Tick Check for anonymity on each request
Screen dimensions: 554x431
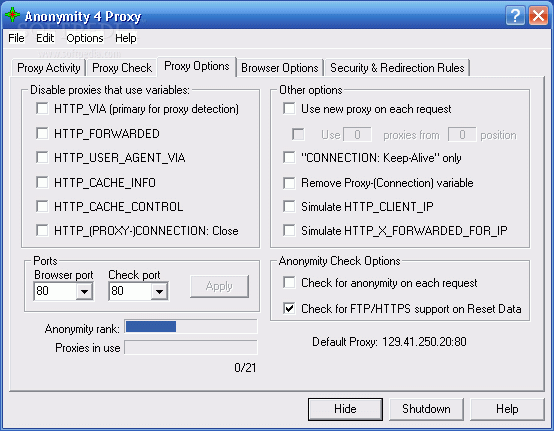[289, 283]
